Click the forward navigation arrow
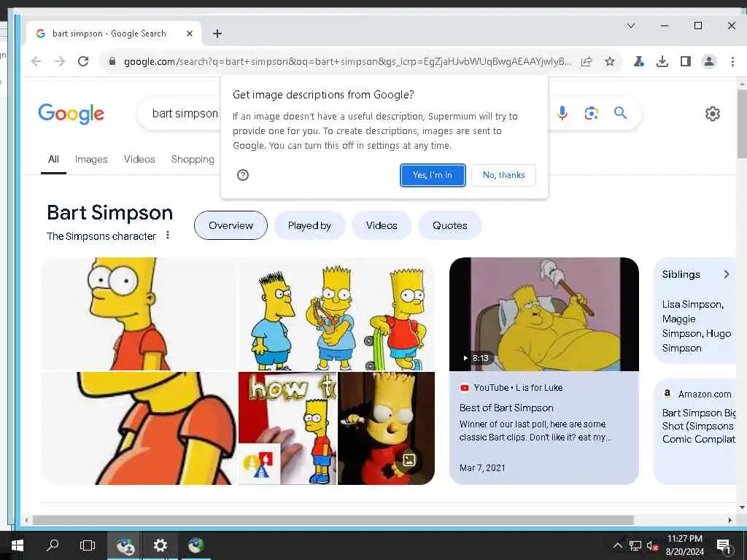The height and width of the screenshot is (560, 747). 60,61
